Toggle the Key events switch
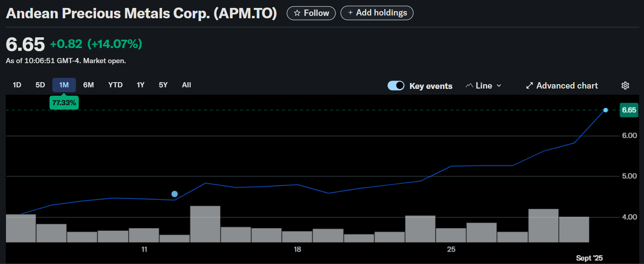This screenshot has width=644, height=264. [396, 86]
